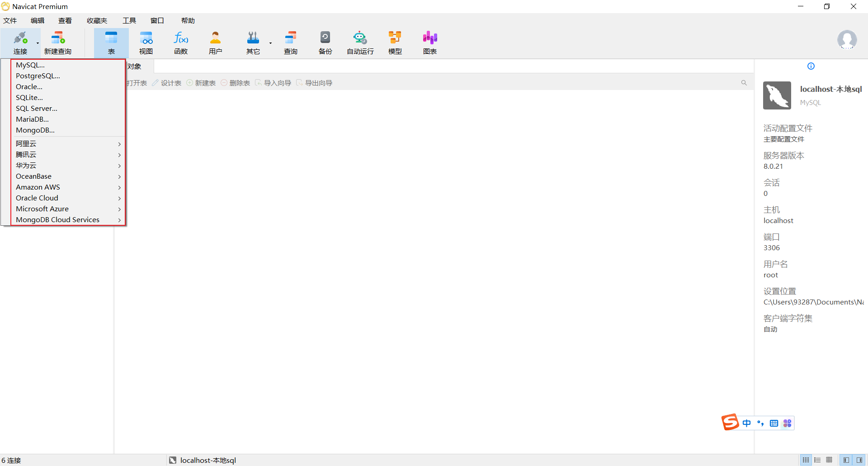The width and height of the screenshot is (868, 466).
Task: Open the User (用户) toolbar icon
Action: (x=216, y=43)
